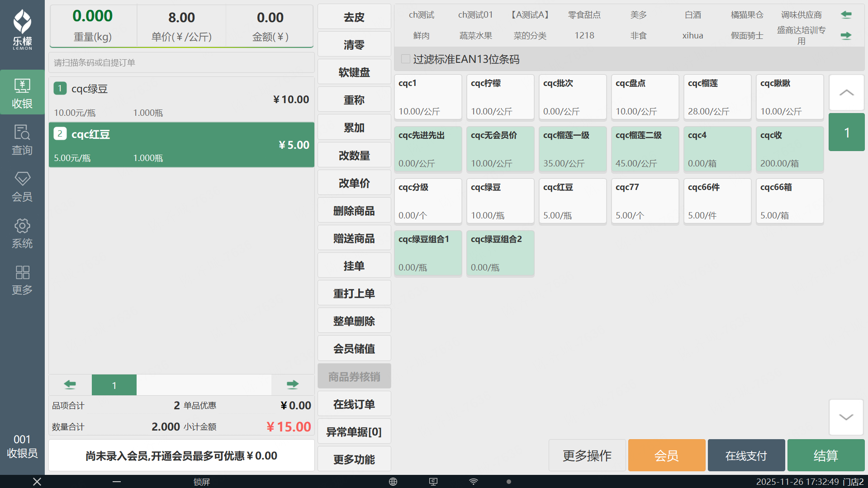Click the 锁屏 lock screen button
This screenshot has width=868, height=488.
point(202,482)
